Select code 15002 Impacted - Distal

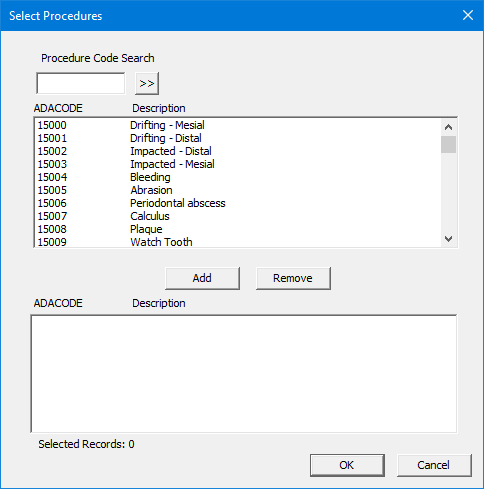[x=238, y=151]
